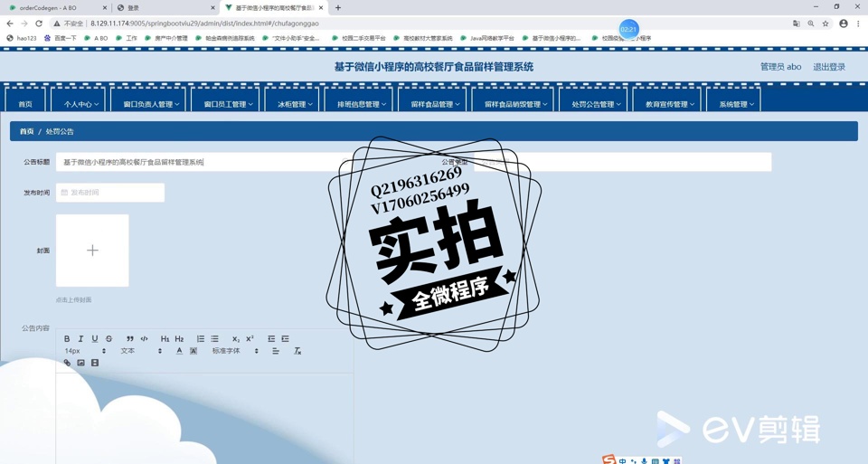Screen dimensions: 868x464
Task: Apply italic formatting in the editor
Action: (x=80, y=339)
